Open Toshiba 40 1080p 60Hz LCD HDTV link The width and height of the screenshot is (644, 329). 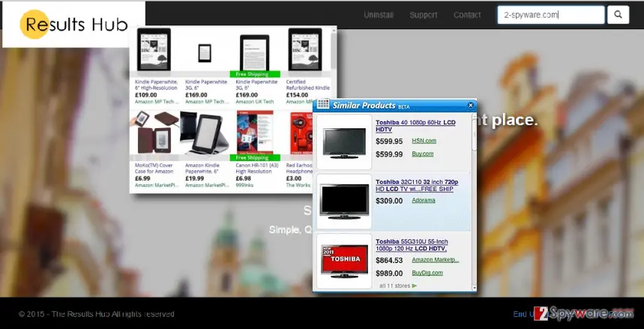(415, 126)
